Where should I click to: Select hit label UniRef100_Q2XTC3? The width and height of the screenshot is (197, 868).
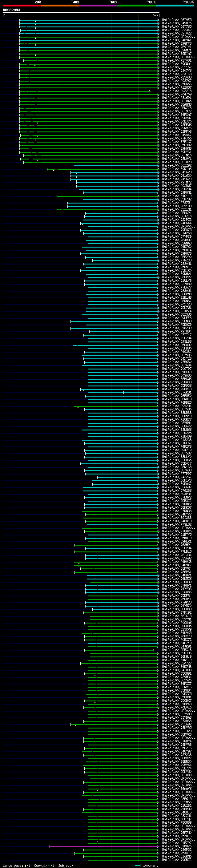point(177,74)
